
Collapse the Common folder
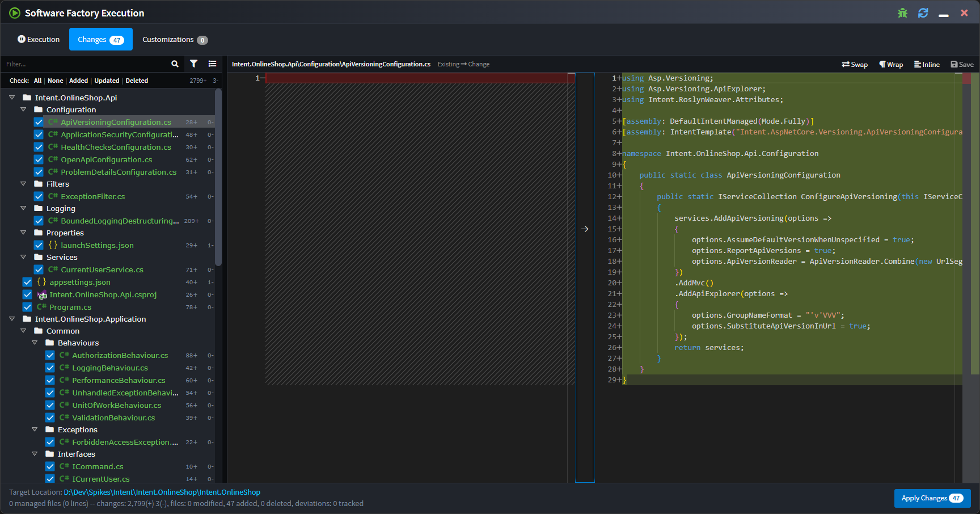click(x=23, y=331)
